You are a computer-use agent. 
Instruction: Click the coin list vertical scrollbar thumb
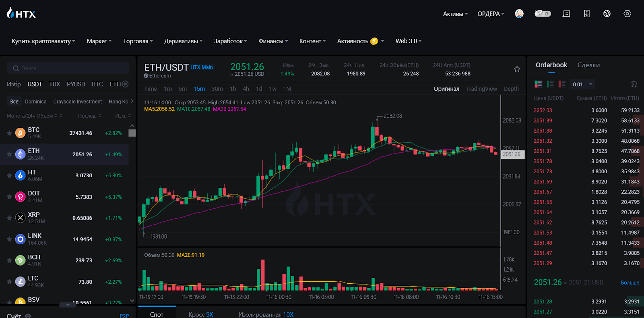(x=132, y=133)
